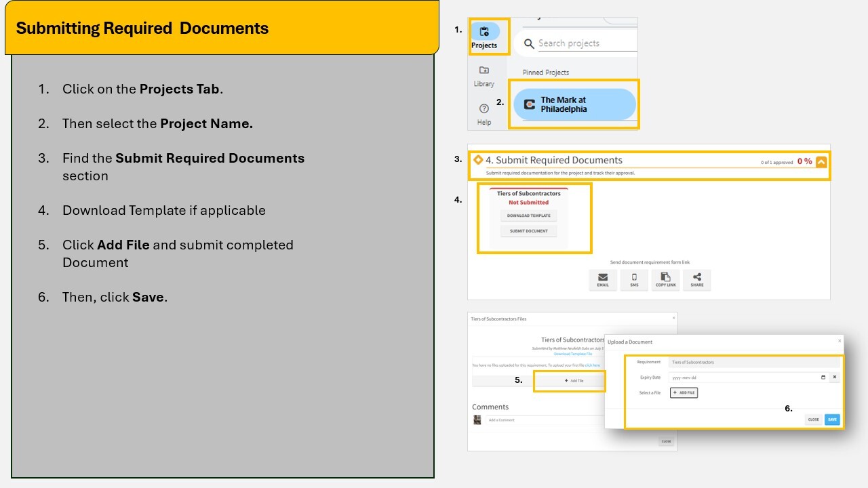Screen dimensions: 868x488
Task: Click the commenter avatar thumbnail
Action: (x=477, y=420)
